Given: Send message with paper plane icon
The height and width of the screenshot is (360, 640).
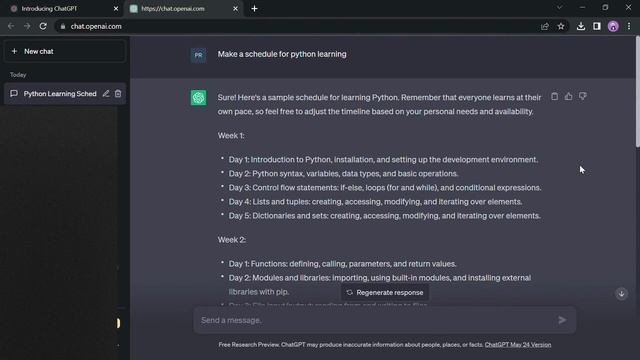Looking at the screenshot, I should pos(562,320).
